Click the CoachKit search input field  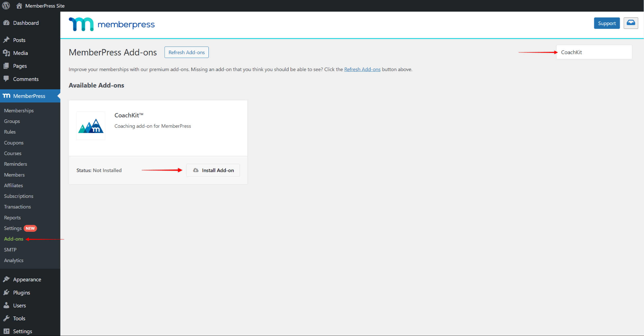594,52
